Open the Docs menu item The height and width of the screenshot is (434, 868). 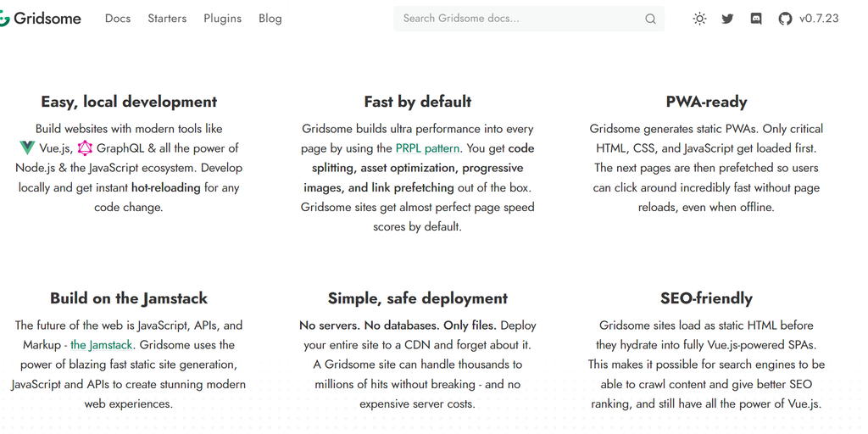tap(118, 19)
